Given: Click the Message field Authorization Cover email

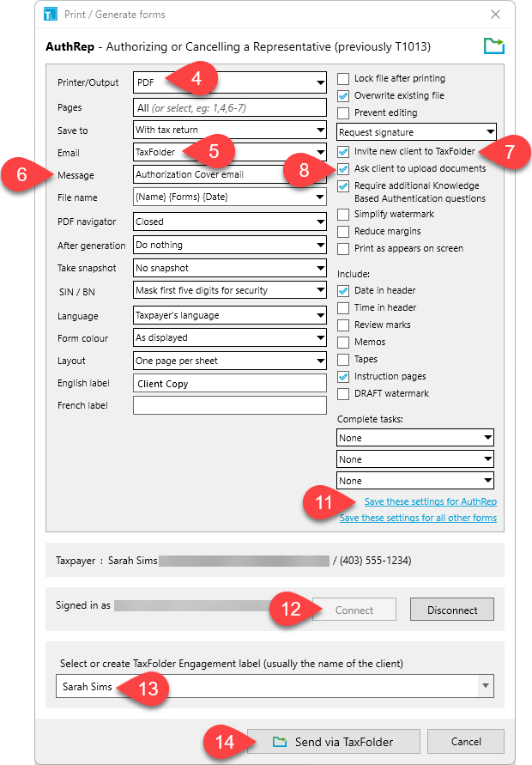Looking at the screenshot, I should click(230, 174).
